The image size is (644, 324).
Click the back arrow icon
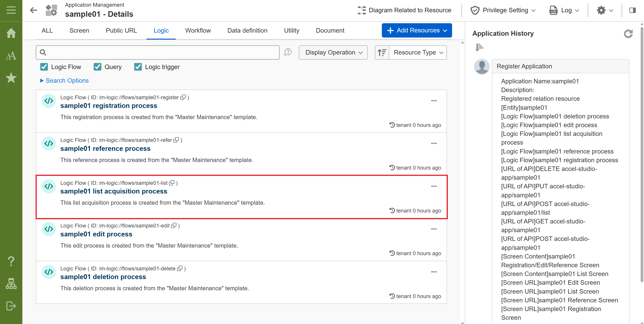click(34, 10)
